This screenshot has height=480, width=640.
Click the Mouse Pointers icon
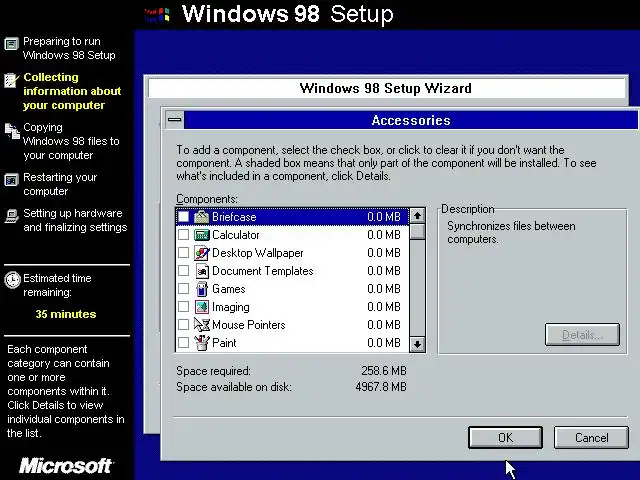point(202,324)
